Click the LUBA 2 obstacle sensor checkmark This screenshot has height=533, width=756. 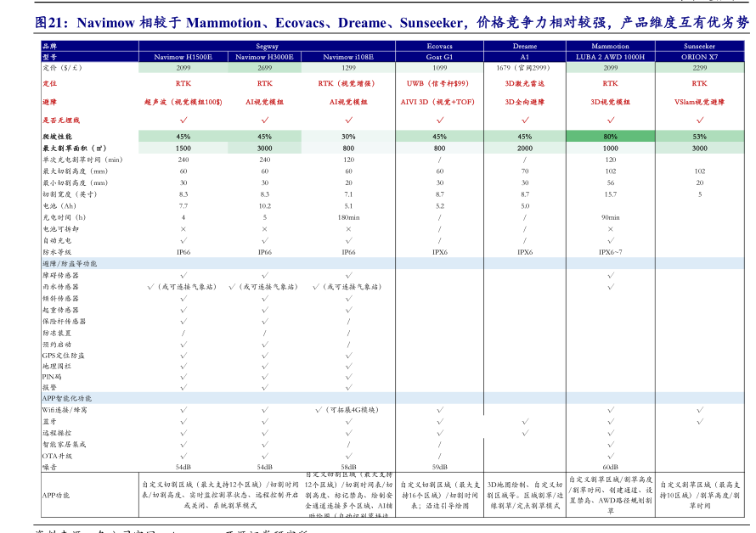pyautogui.click(x=610, y=276)
